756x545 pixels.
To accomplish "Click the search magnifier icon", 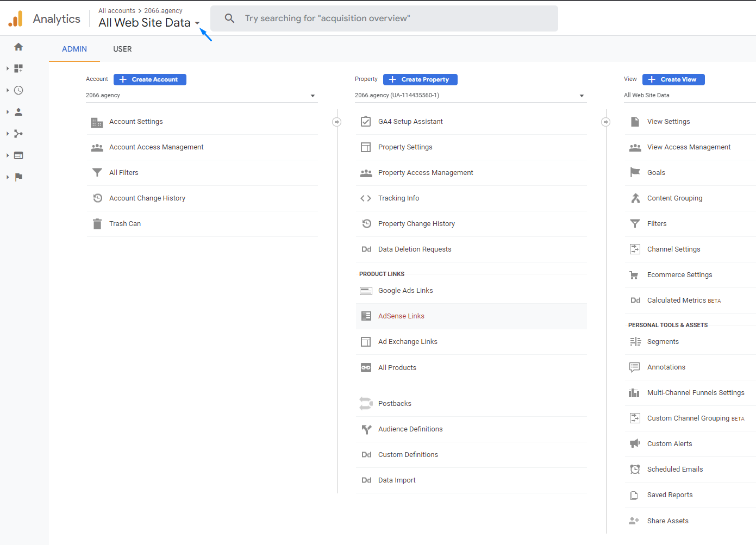I will 230,18.
